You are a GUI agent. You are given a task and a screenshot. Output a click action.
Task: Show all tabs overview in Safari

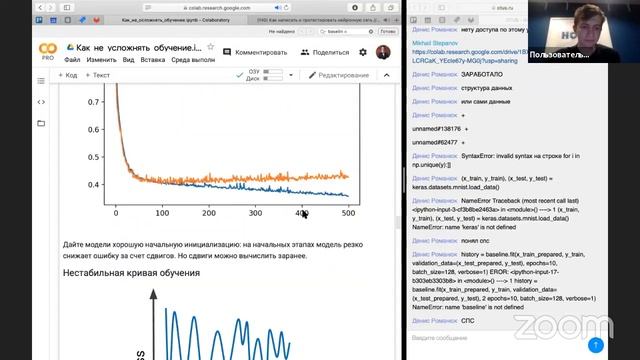(391, 7)
